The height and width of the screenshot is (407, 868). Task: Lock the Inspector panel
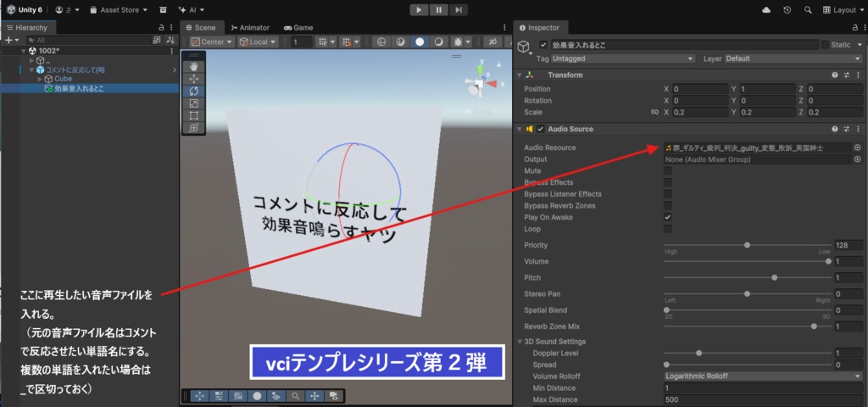[854, 28]
